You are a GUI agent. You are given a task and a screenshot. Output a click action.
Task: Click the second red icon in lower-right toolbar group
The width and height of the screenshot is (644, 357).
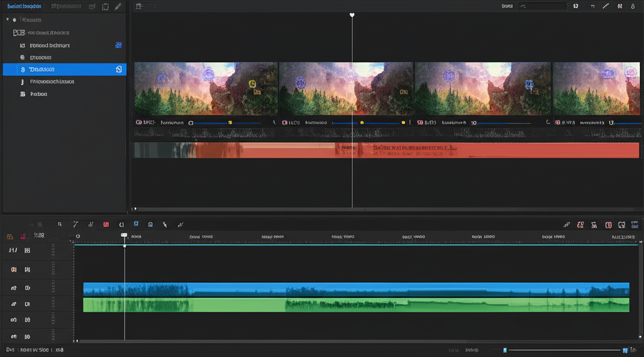click(608, 225)
